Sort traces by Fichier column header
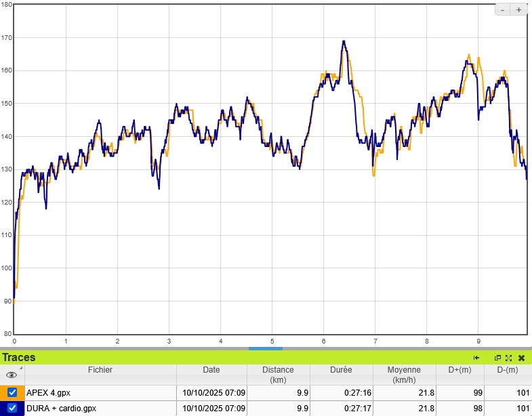Screen dimensions: 532x416 (x=100, y=371)
